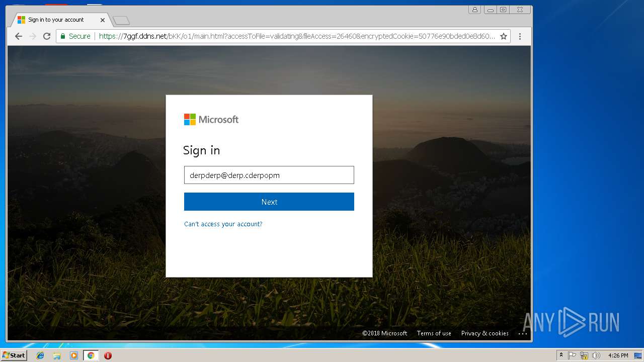Viewport: 644px width, 362px height.
Task: Restore down the Chrome window
Action: [503, 10]
